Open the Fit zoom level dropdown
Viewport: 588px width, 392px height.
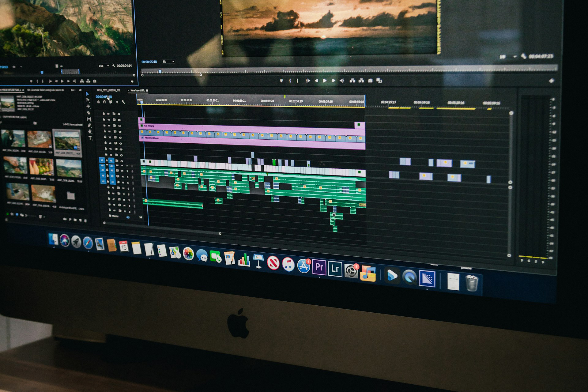[168, 62]
